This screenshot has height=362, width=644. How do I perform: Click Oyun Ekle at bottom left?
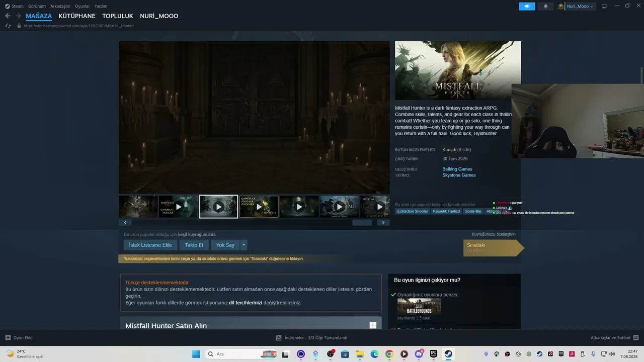click(x=19, y=338)
